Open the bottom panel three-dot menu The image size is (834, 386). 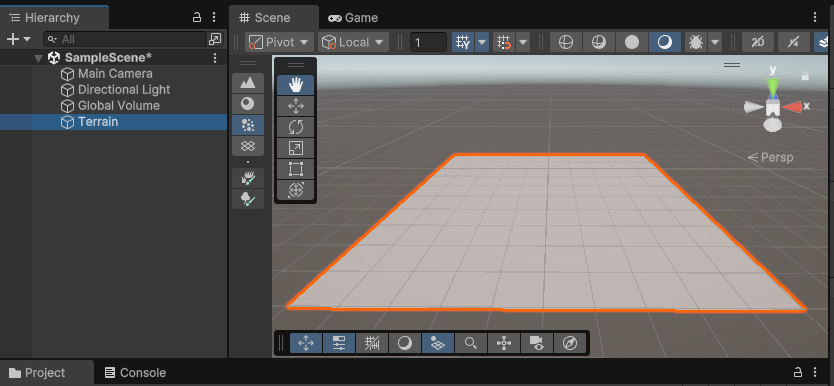click(x=815, y=372)
